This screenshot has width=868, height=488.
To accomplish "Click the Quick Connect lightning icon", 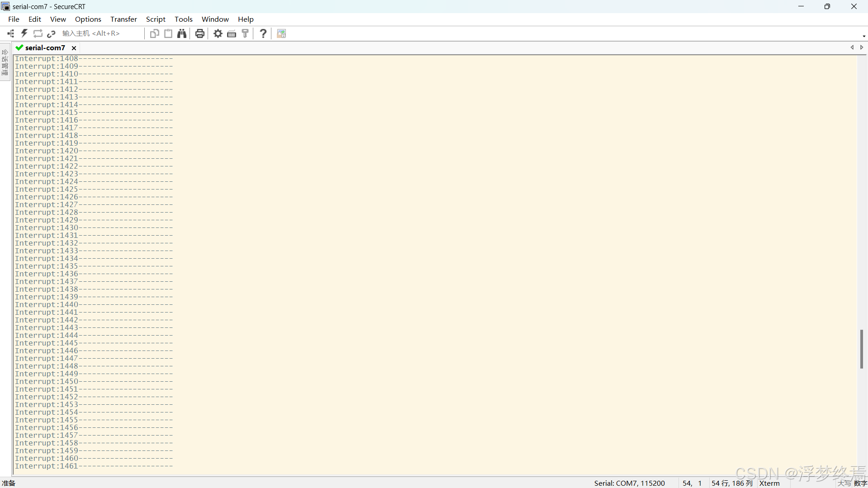I will click(x=24, y=33).
